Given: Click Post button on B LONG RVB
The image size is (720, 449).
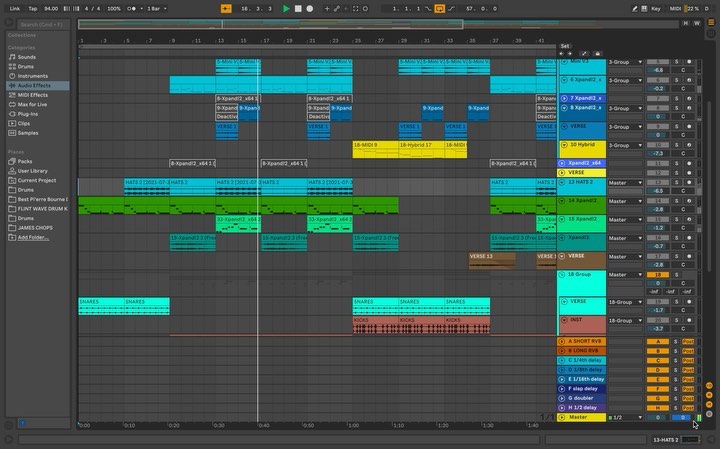Looking at the screenshot, I should 687,351.
